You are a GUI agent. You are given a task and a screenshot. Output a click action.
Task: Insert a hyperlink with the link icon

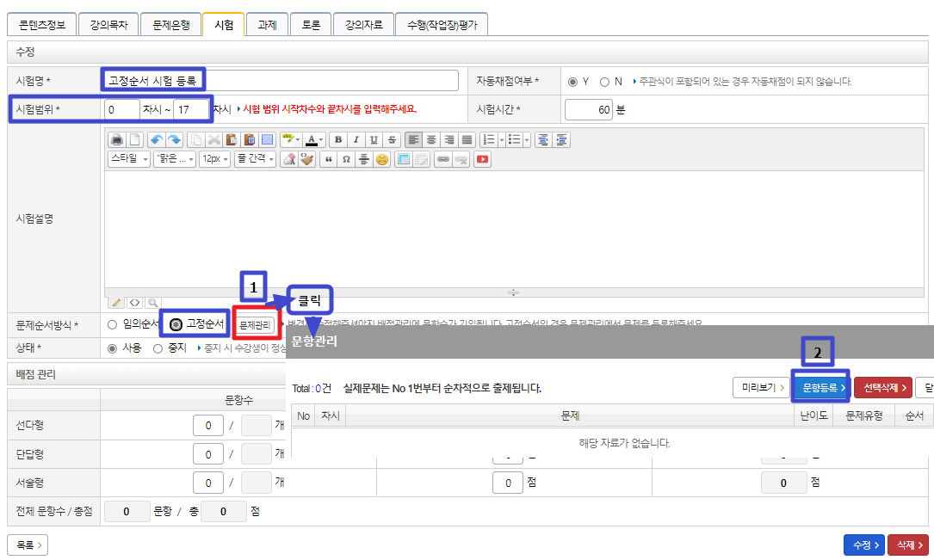442,159
